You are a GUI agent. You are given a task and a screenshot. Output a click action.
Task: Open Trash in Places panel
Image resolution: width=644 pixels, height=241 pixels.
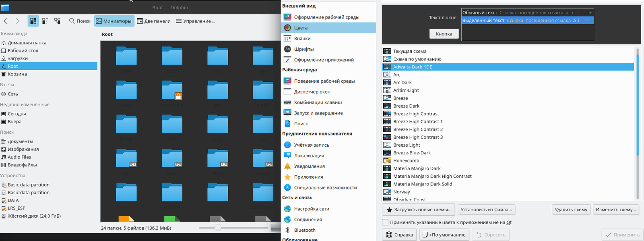click(17, 74)
